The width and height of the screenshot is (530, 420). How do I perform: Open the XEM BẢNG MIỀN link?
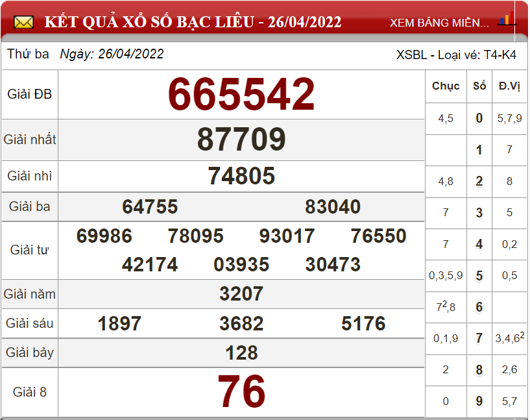(439, 23)
